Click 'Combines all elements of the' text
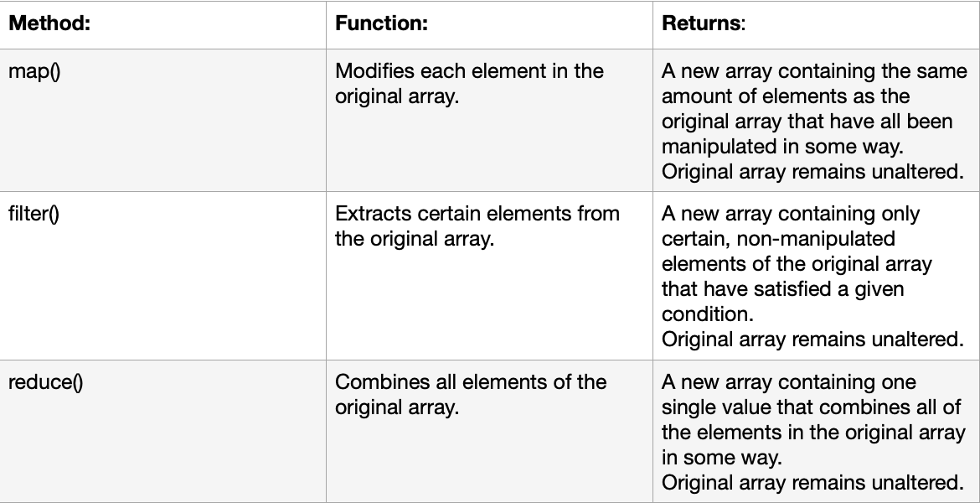 pos(471,381)
